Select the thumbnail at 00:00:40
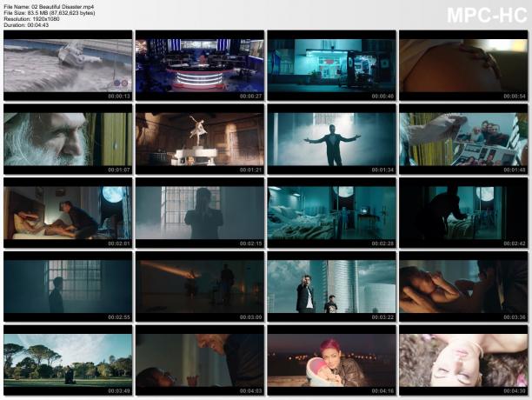 [x=331, y=65]
